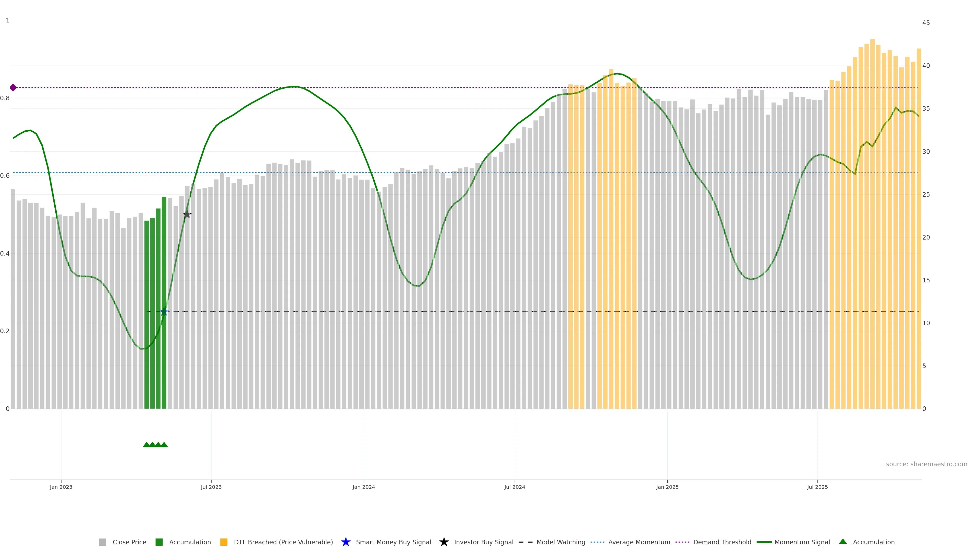
Task: Toggle the Demand Threshold legend label
Action: tap(722, 542)
